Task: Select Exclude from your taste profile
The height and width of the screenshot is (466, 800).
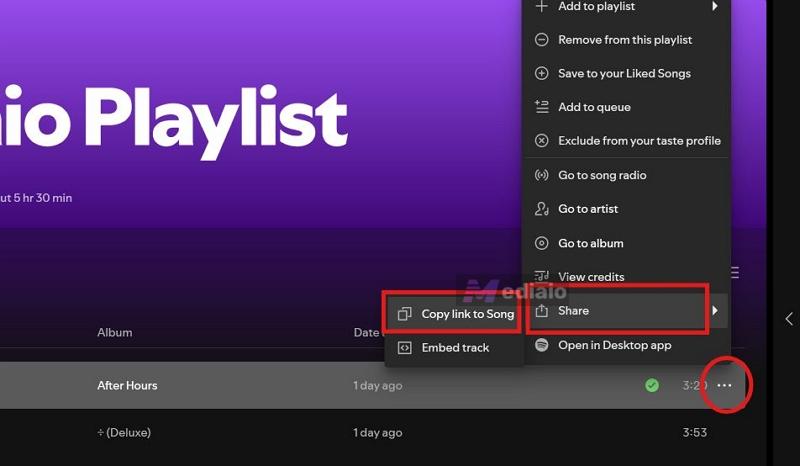Action: pos(627,141)
